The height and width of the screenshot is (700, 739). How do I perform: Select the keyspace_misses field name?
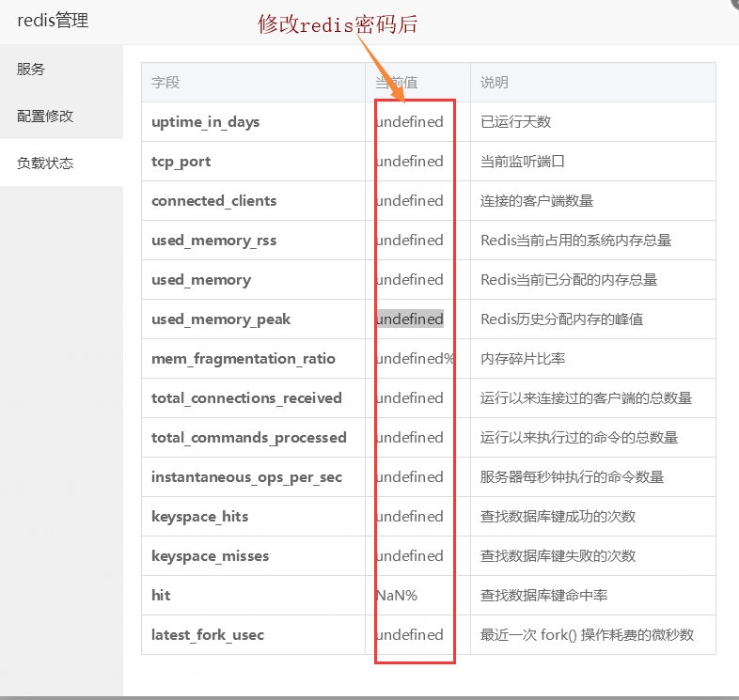pos(211,556)
